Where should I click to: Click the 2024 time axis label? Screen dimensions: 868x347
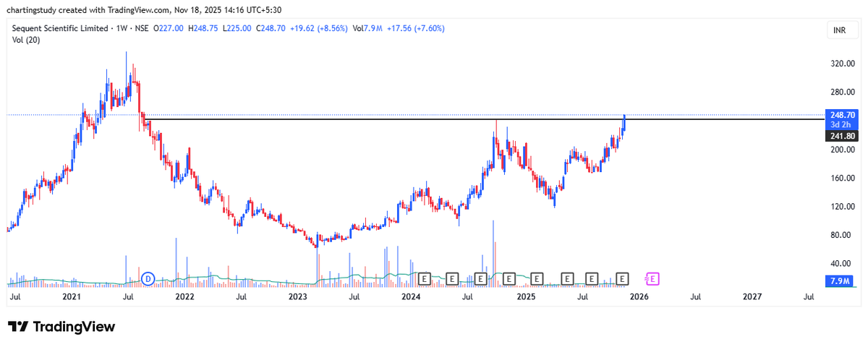411,296
